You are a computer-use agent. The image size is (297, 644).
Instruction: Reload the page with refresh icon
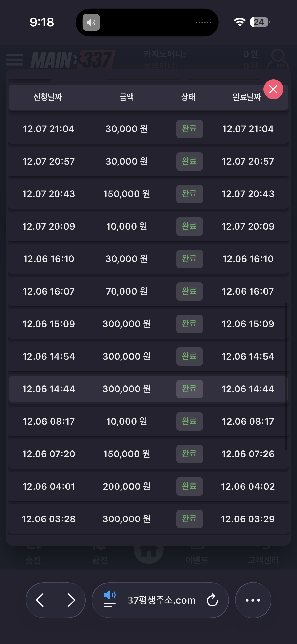[x=212, y=600]
